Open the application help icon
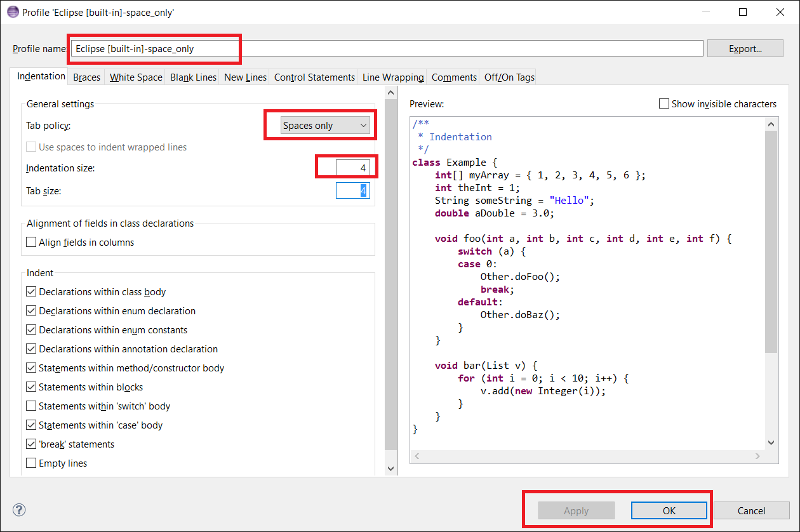800x532 pixels. (19, 510)
